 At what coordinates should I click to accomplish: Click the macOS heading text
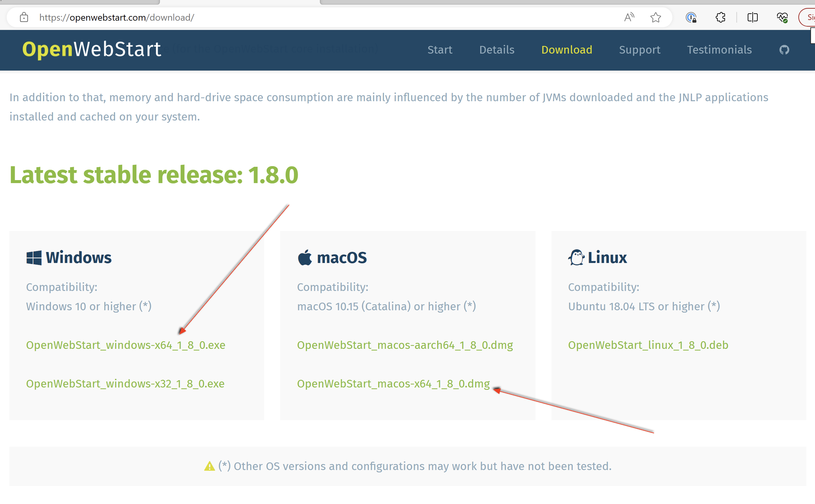342,258
